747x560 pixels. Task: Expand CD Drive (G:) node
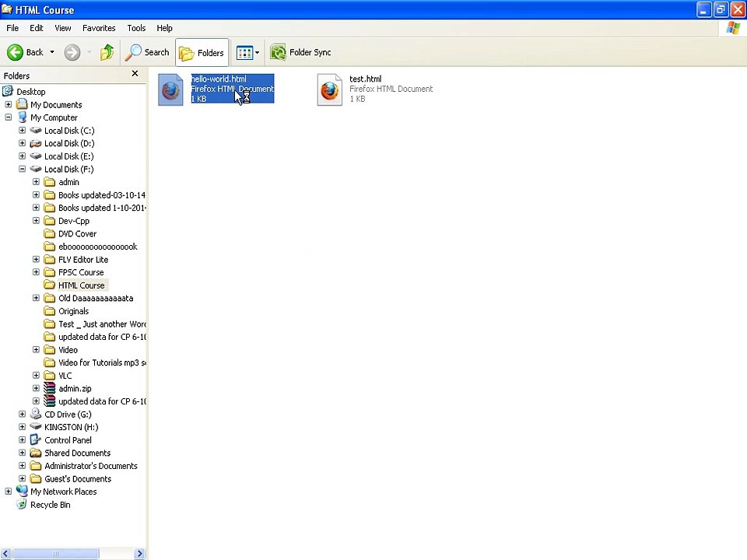coord(23,414)
